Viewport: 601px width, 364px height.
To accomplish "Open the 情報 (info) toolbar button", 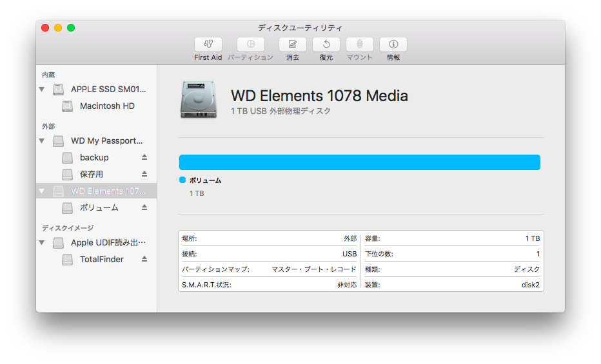I will 393,44.
